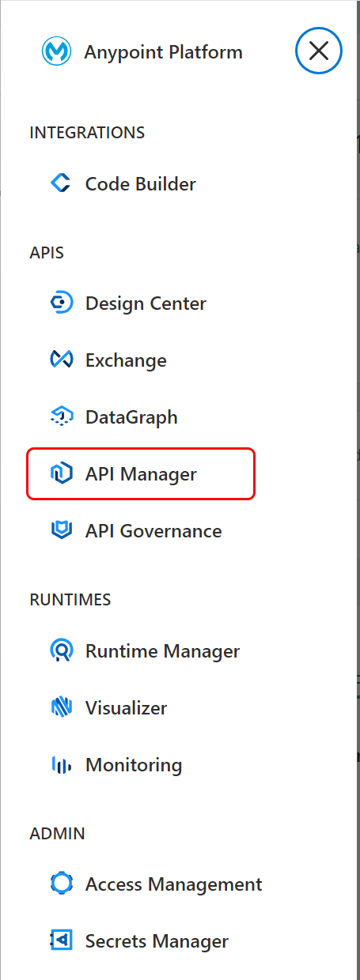Open Visualizer
Image resolution: width=360 pixels, height=980 pixels.
click(x=126, y=708)
